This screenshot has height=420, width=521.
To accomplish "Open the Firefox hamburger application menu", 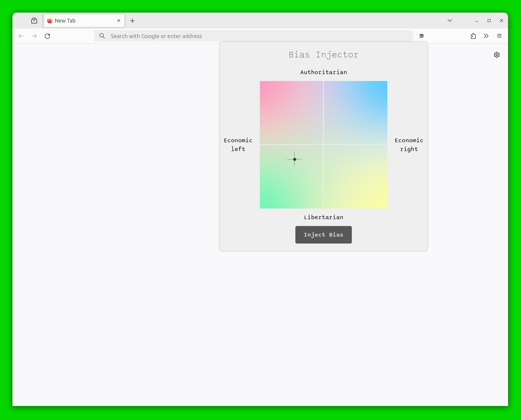I will [499, 36].
